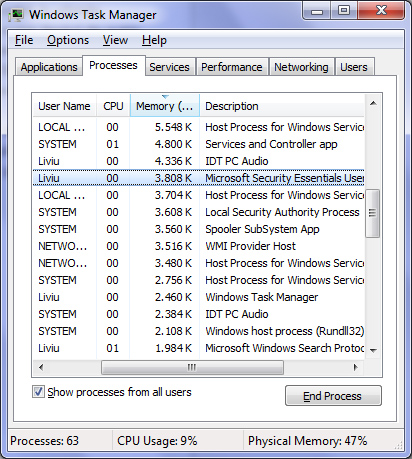The image size is (412, 459).
Task: Click the End Process button
Action: click(x=333, y=396)
